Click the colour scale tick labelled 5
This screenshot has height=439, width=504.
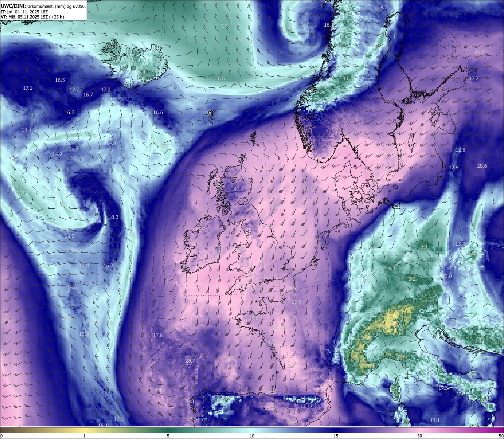point(168,436)
